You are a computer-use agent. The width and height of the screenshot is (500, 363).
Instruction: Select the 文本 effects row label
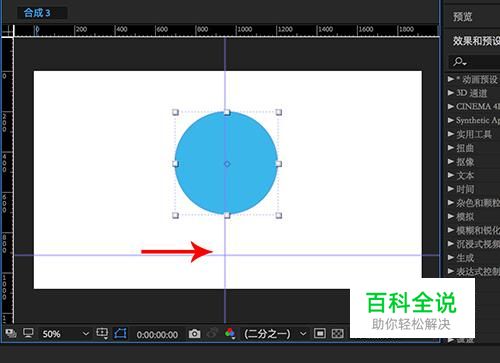click(465, 175)
